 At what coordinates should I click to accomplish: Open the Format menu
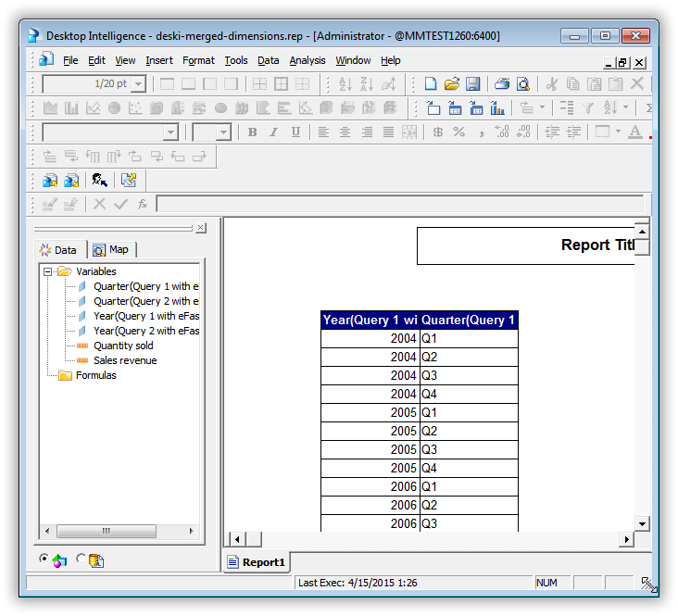coord(198,60)
